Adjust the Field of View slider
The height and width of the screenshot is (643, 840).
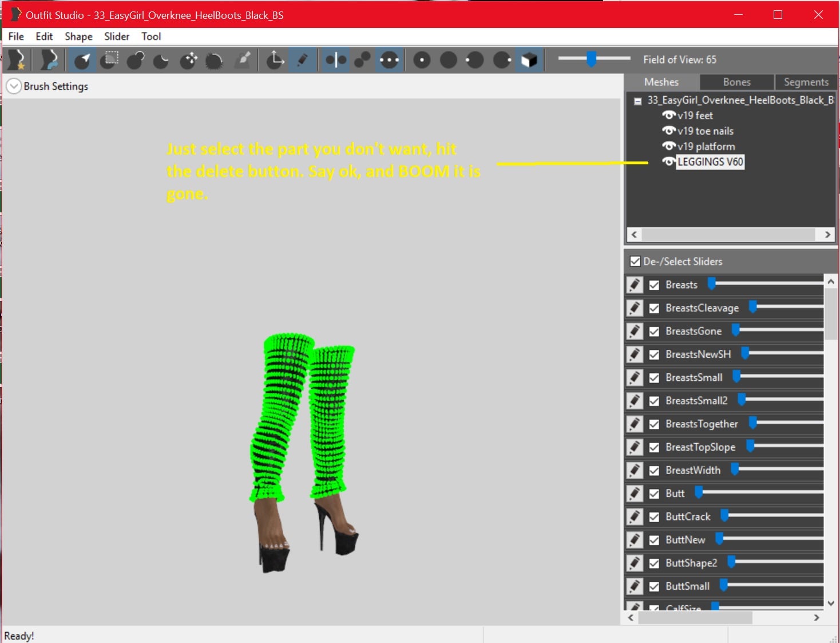click(592, 59)
